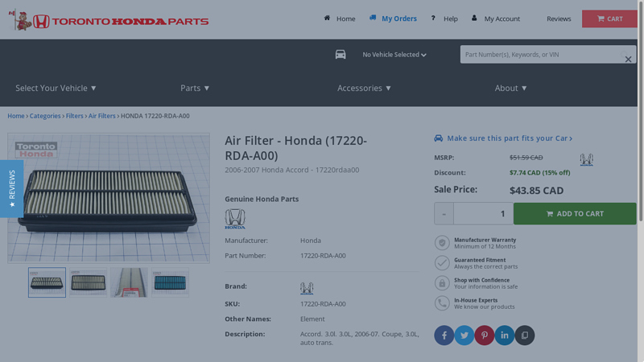This screenshot has height=362, width=644.
Task: Decrease quantity with minus button
Action: pos(444,214)
